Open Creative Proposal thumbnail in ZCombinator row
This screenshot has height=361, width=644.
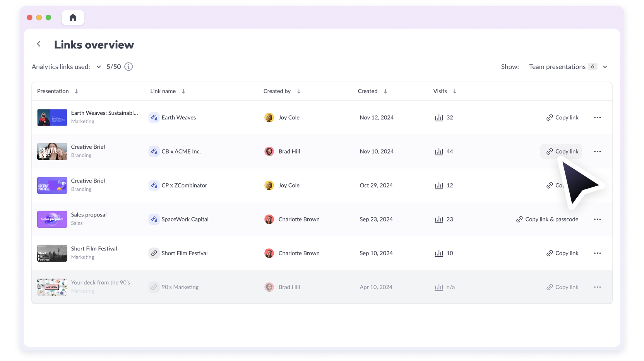pyautogui.click(x=52, y=186)
